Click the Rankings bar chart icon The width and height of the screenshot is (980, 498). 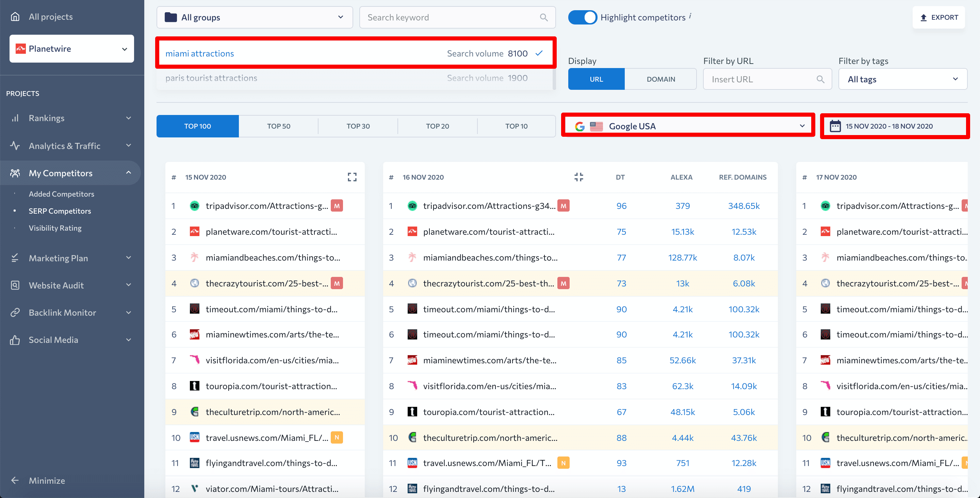coord(15,118)
